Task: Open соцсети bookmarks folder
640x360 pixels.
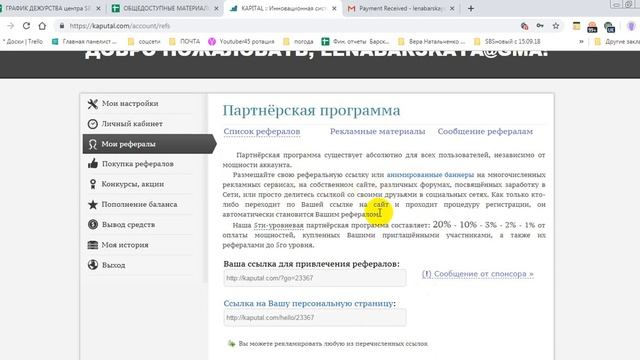Action: (144, 41)
